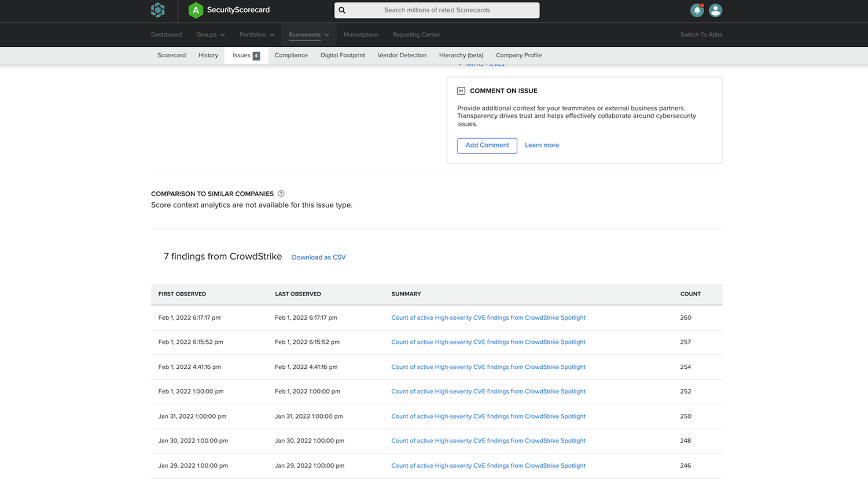Image resolution: width=868 pixels, height=488 pixels.
Task: Open the Scorecards dropdown menu
Action: [308, 35]
